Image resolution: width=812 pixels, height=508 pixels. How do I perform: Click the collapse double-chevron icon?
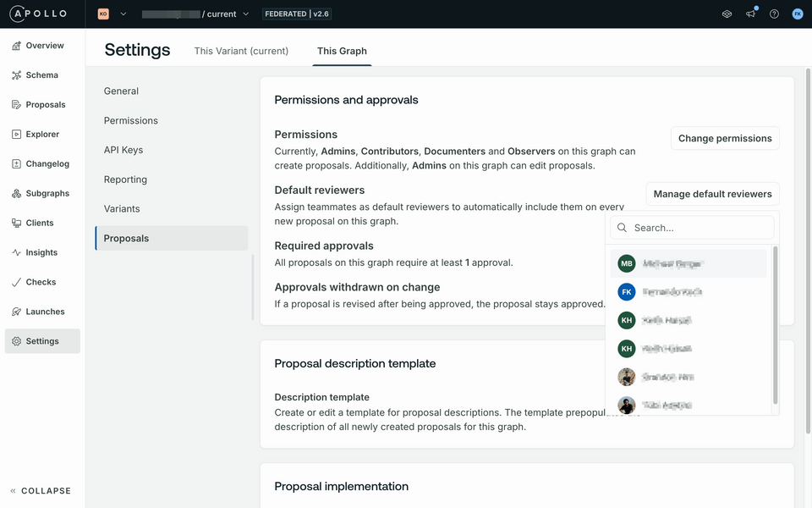(13, 491)
